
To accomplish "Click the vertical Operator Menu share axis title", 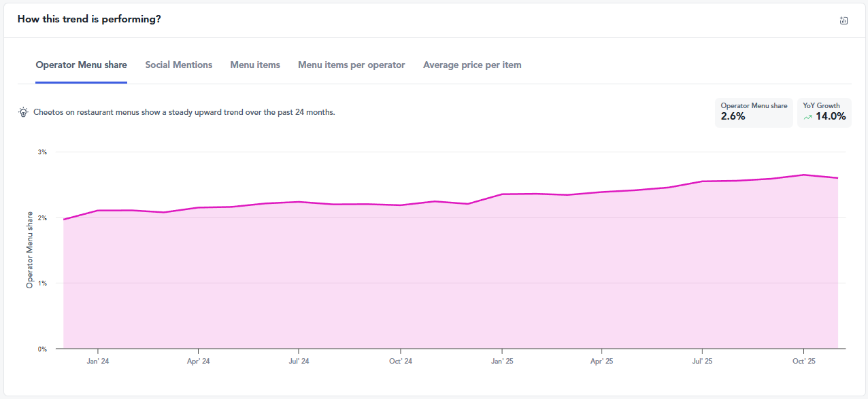I will pyautogui.click(x=29, y=249).
